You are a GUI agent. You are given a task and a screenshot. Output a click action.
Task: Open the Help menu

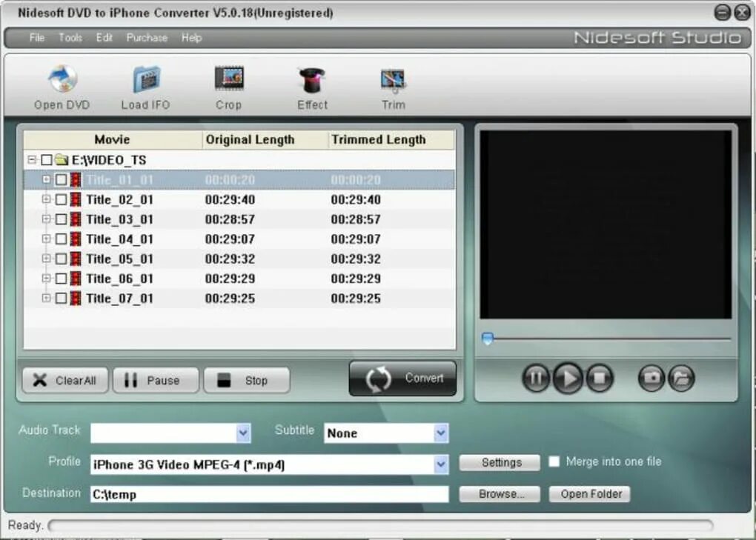(191, 38)
